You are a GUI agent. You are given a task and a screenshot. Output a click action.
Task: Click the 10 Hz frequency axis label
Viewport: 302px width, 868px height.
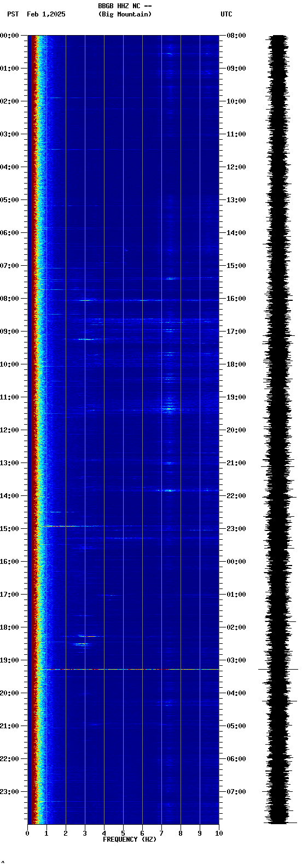[219, 833]
